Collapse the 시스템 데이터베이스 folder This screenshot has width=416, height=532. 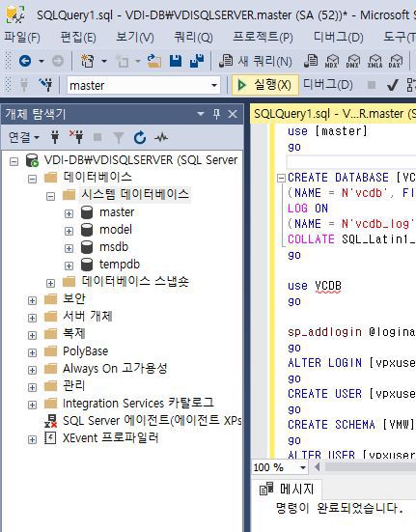click(x=50, y=196)
